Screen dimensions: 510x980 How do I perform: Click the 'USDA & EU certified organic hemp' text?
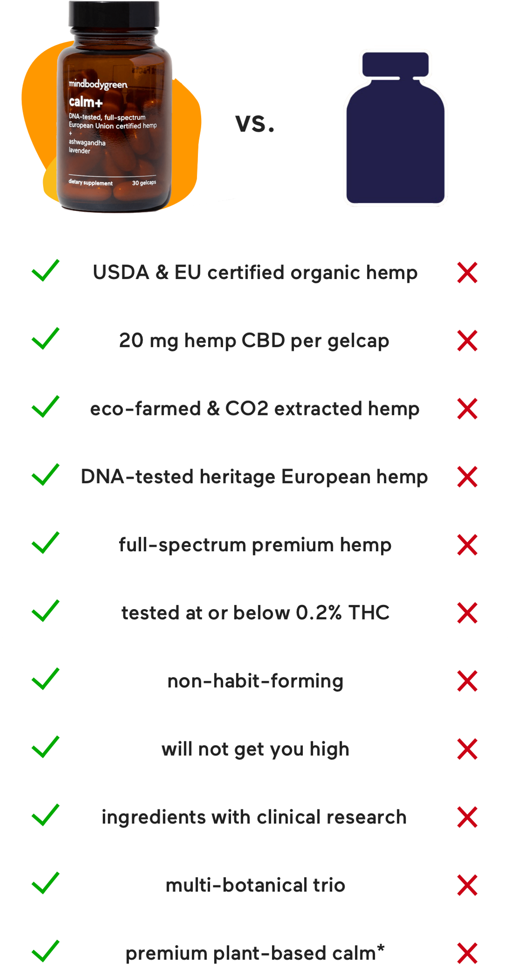click(255, 273)
